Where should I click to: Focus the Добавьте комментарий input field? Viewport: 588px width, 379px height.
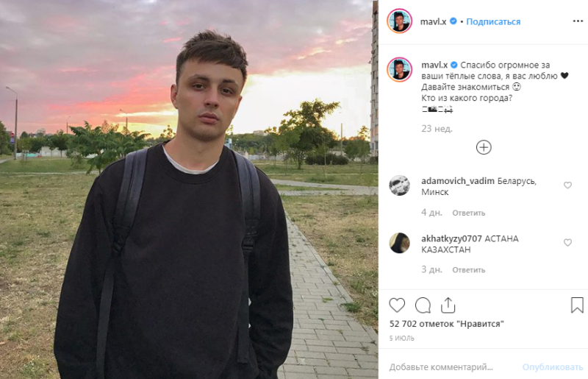coord(451,366)
